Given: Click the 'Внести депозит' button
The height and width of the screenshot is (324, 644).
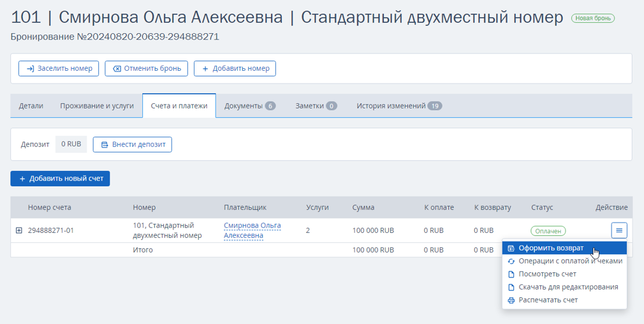Looking at the screenshot, I should point(132,145).
